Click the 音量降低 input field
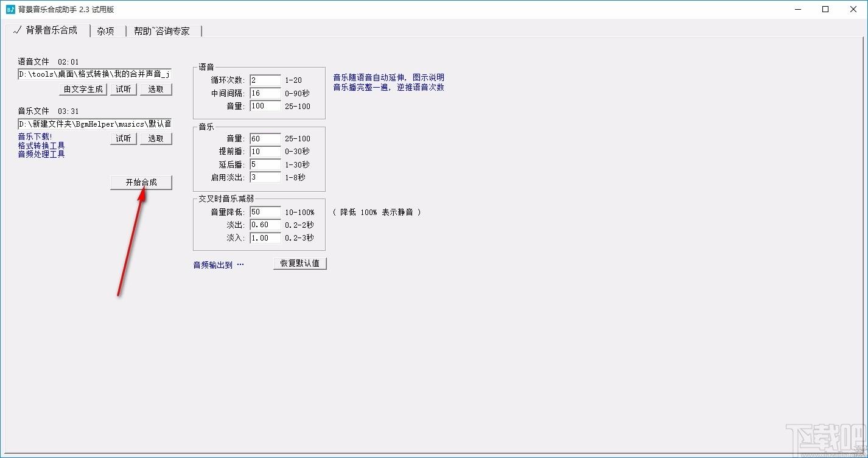Image resolution: width=868 pixels, height=458 pixels. (x=265, y=212)
